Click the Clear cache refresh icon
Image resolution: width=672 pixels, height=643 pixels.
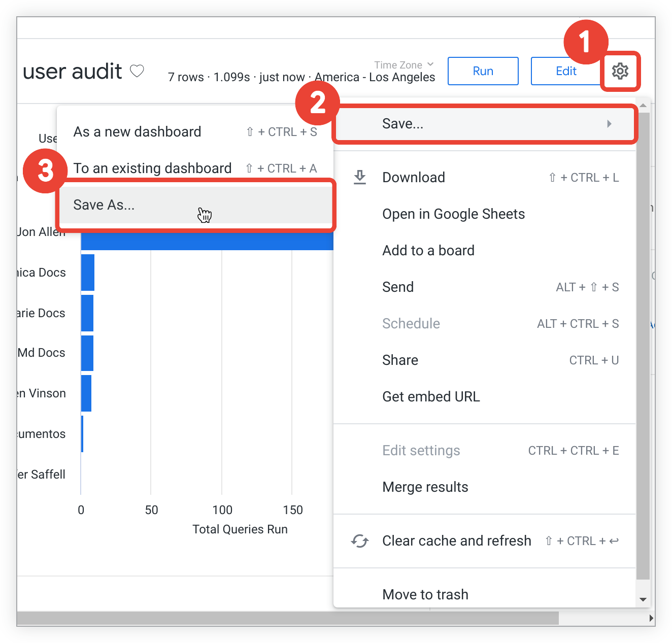(360, 541)
